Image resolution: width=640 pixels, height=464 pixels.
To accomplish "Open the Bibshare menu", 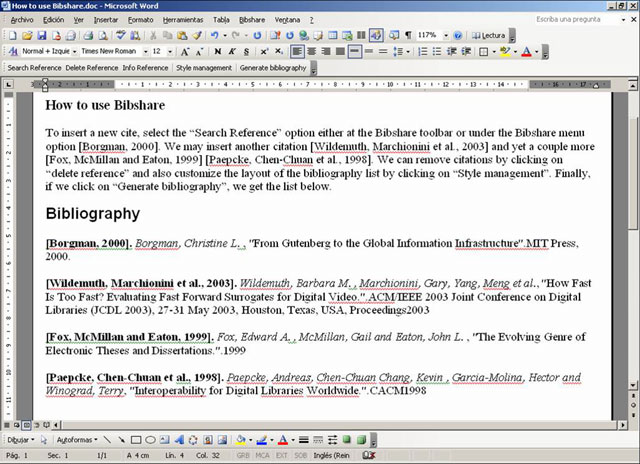I will coord(252,20).
